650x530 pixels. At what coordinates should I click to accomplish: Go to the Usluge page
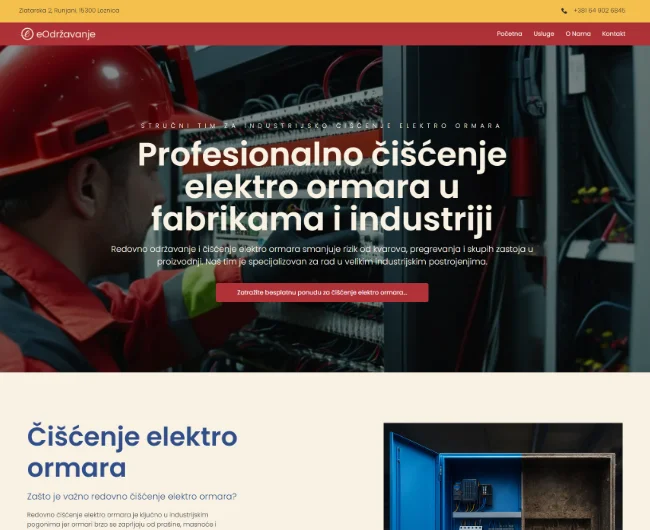click(544, 34)
